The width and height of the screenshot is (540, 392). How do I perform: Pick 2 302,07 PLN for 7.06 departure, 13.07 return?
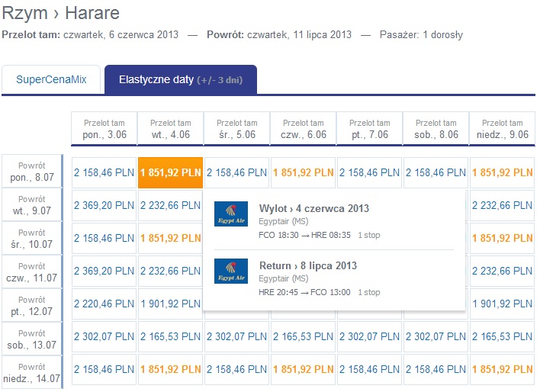(369, 336)
